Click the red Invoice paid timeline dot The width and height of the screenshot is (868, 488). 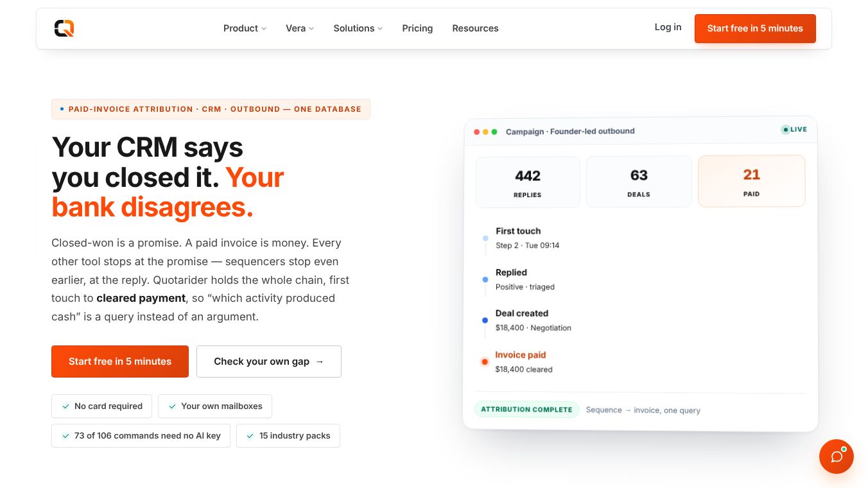pyautogui.click(x=485, y=362)
